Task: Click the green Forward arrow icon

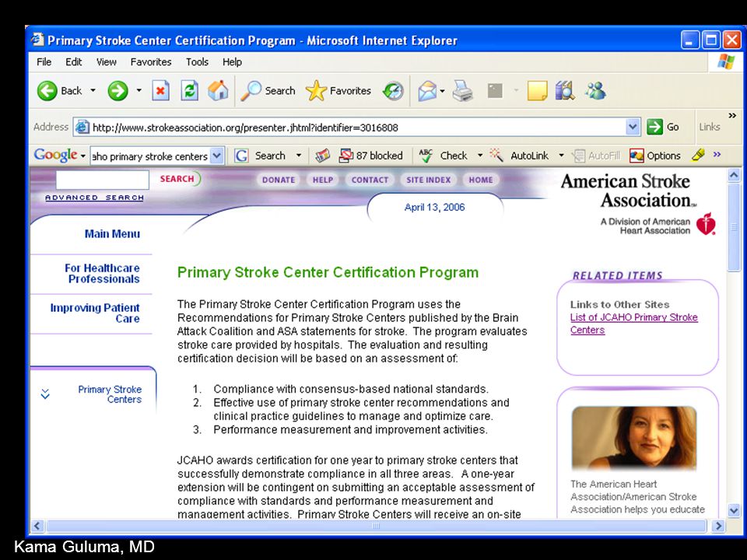Action: 117,90
